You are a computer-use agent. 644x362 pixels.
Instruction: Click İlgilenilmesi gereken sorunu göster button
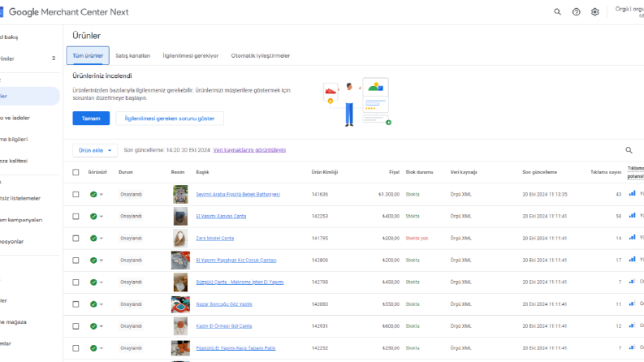[170, 119]
